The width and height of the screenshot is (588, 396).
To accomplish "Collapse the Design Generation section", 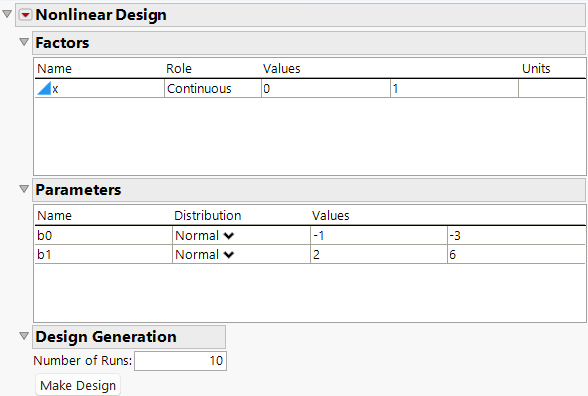I will [24, 336].
